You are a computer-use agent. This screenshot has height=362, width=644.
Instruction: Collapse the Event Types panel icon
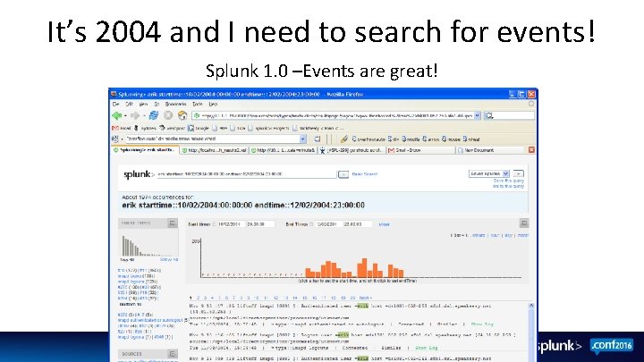point(173,223)
